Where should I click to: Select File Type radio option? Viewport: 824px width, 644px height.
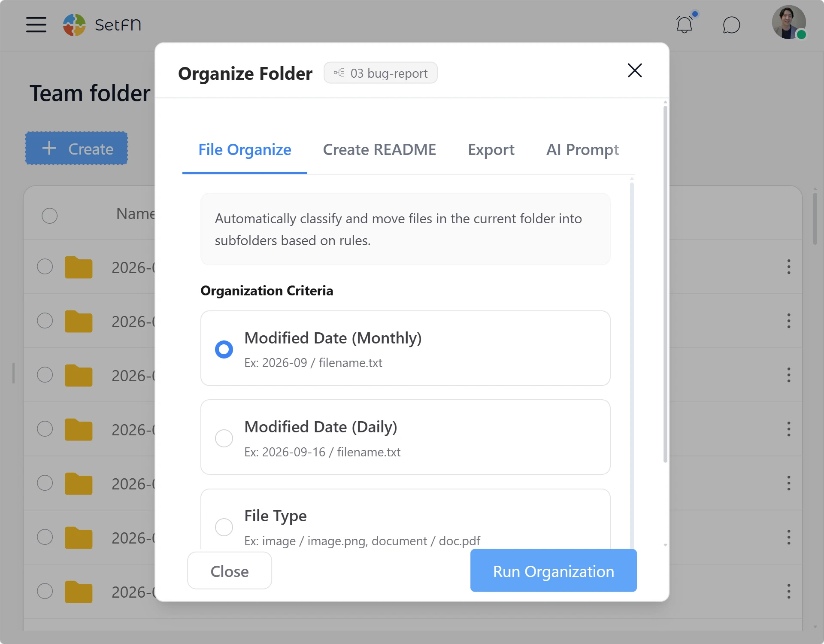pyautogui.click(x=224, y=527)
